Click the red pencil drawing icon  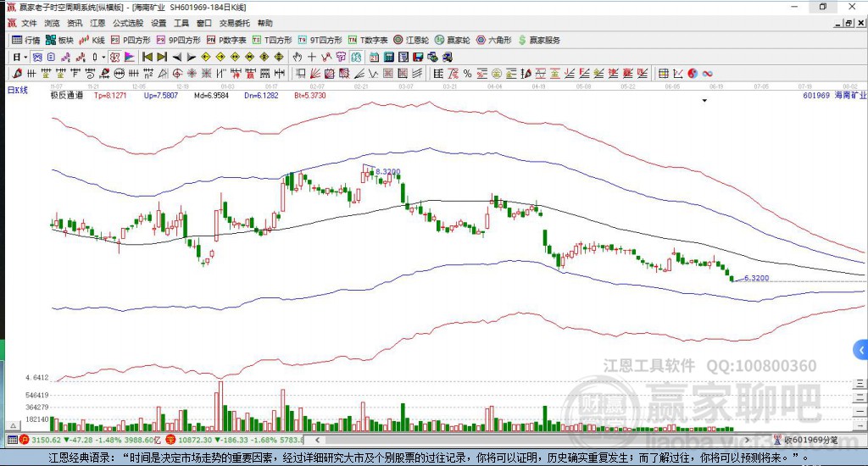(17, 74)
